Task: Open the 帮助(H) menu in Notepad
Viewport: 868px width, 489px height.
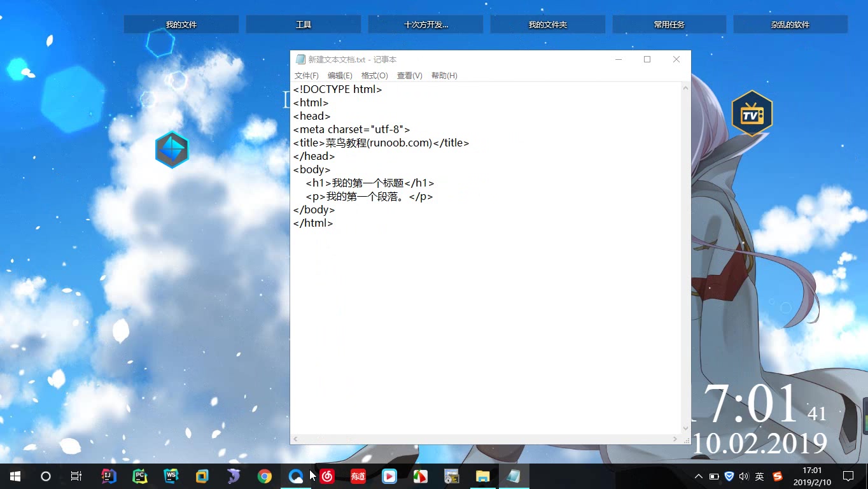Action: point(444,76)
